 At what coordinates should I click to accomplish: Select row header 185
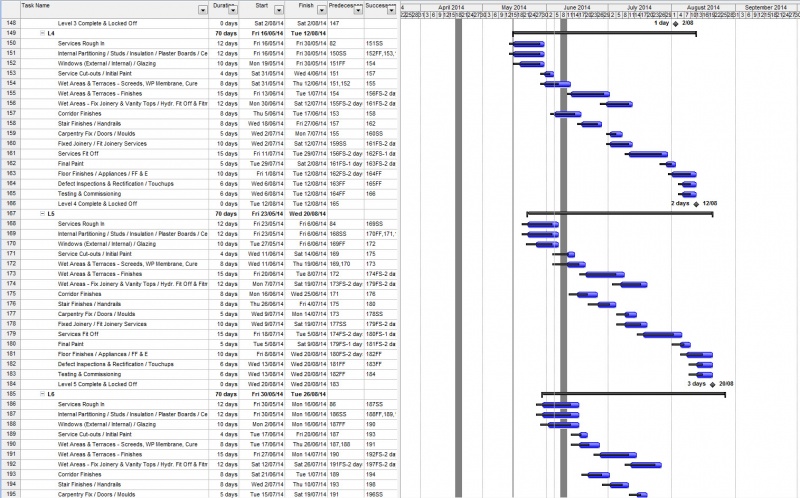click(x=11, y=394)
